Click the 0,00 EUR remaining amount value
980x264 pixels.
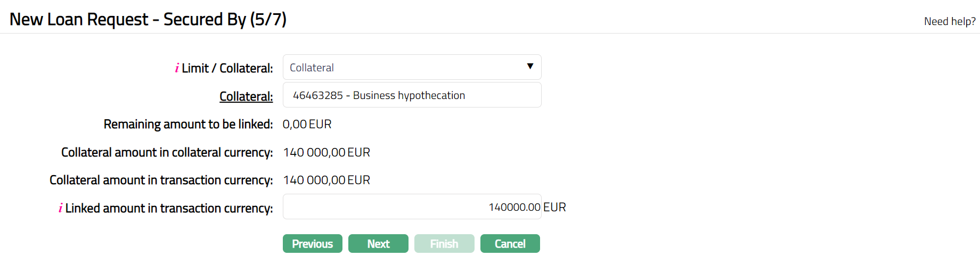(307, 125)
